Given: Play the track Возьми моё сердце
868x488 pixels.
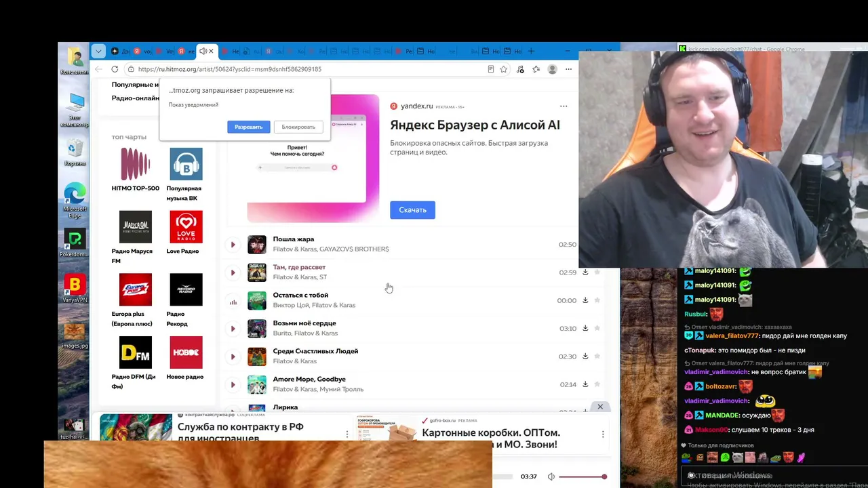Looking at the screenshot, I should pyautogui.click(x=233, y=329).
